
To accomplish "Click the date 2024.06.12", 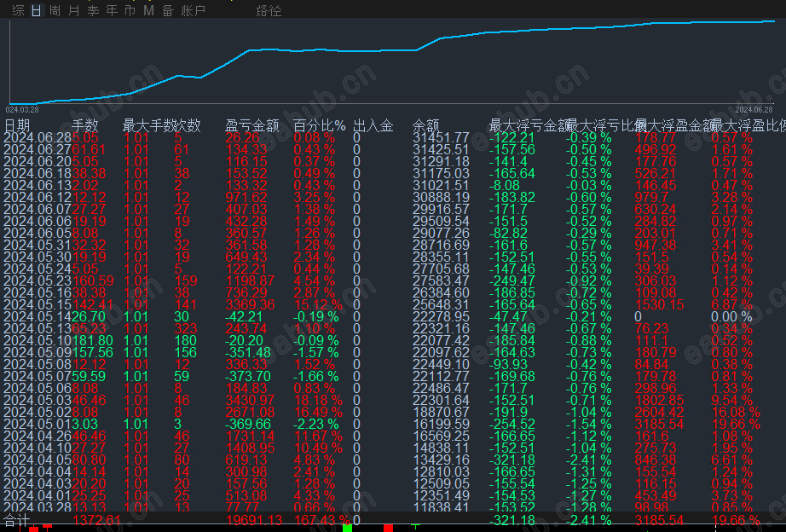I will (x=38, y=198).
